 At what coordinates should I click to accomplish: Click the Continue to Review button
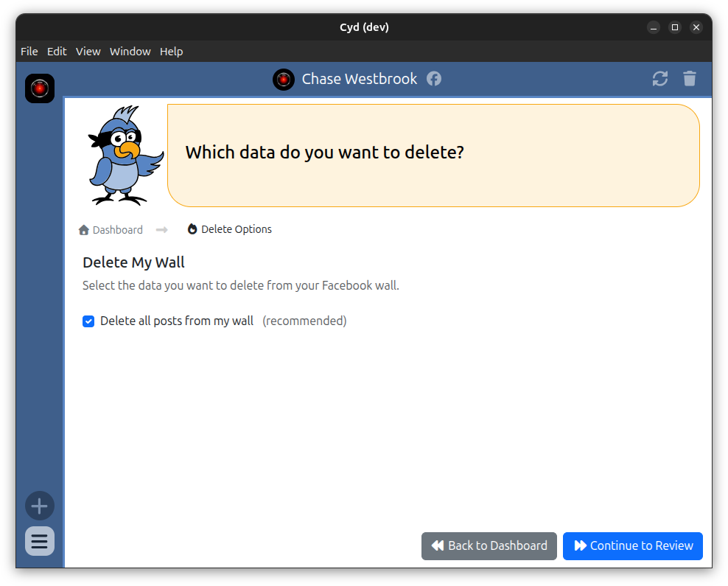point(632,545)
